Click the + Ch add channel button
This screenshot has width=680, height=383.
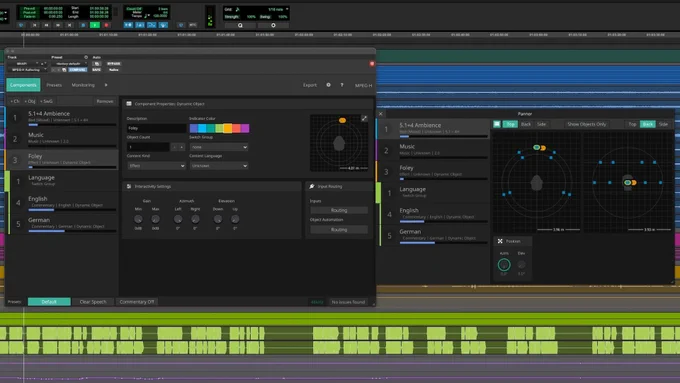15,101
